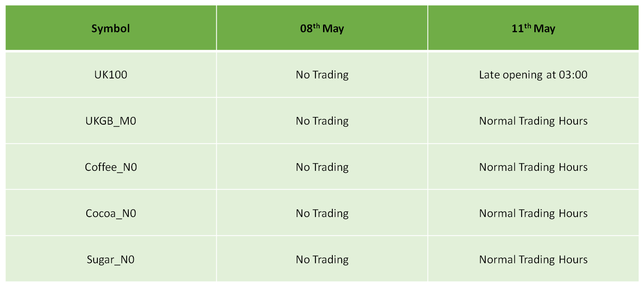Viewport: 644px width, 287px height.
Task: Click Cocoa_N0 No Trading cell
Action: 322,213
